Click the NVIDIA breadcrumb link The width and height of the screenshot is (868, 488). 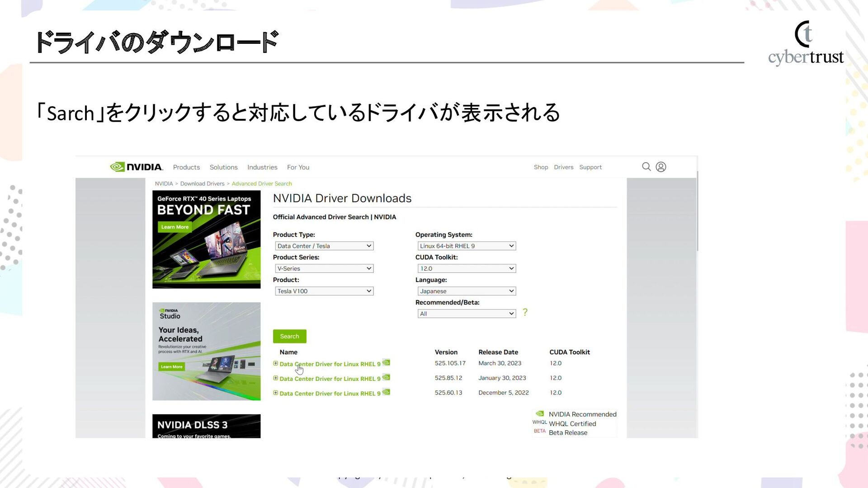164,183
